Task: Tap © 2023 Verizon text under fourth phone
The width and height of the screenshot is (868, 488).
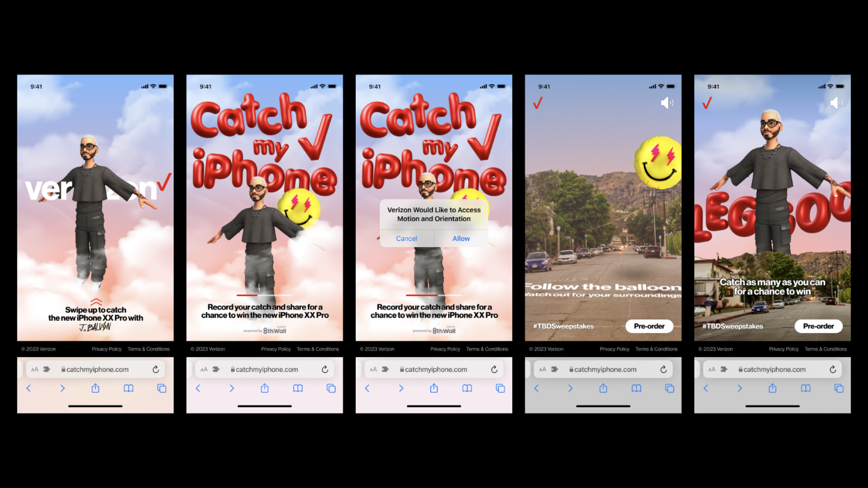Action: coord(547,349)
